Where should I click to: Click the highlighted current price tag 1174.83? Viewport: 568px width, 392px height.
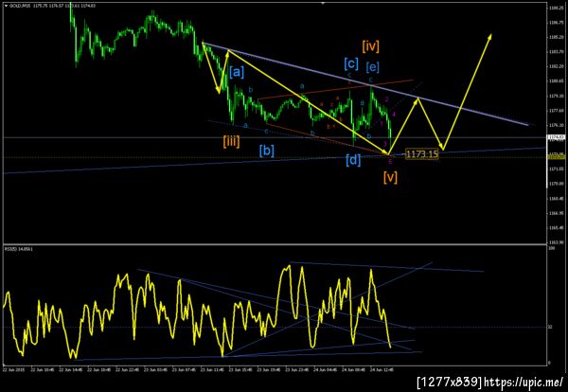pyautogui.click(x=557, y=137)
